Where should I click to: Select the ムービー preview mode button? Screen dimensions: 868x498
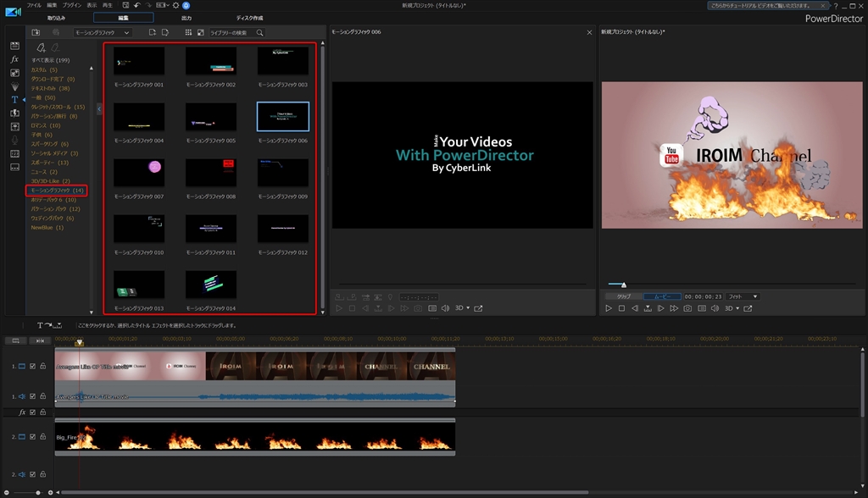click(x=662, y=296)
